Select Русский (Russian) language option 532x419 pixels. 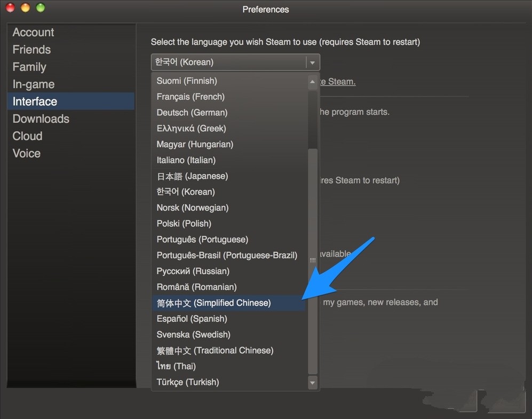[x=193, y=271]
